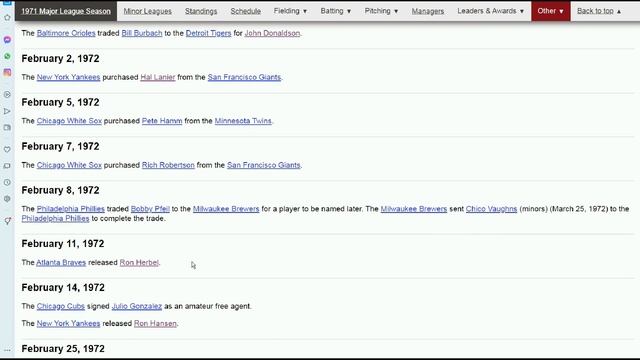Image resolution: width=640 pixels, height=360 pixels.
Task: Click the 'February 2, 1972' heading
Action: pyautogui.click(x=60, y=59)
